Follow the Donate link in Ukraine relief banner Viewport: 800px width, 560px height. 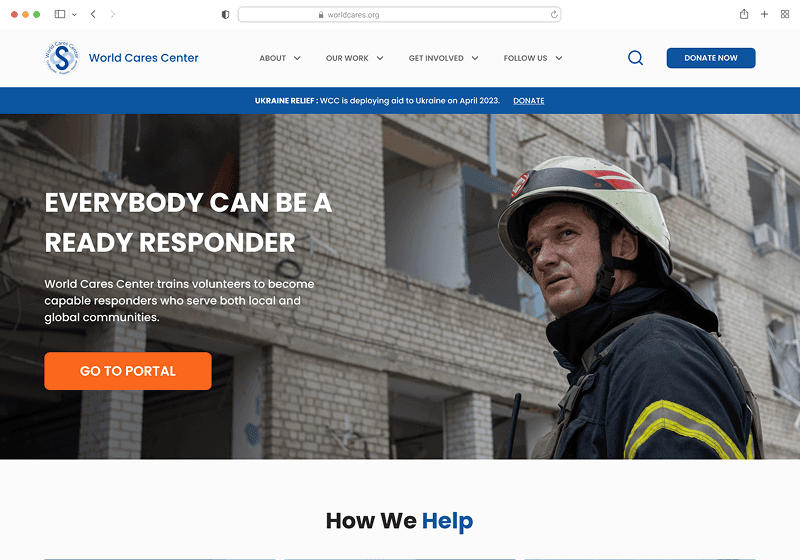click(529, 100)
